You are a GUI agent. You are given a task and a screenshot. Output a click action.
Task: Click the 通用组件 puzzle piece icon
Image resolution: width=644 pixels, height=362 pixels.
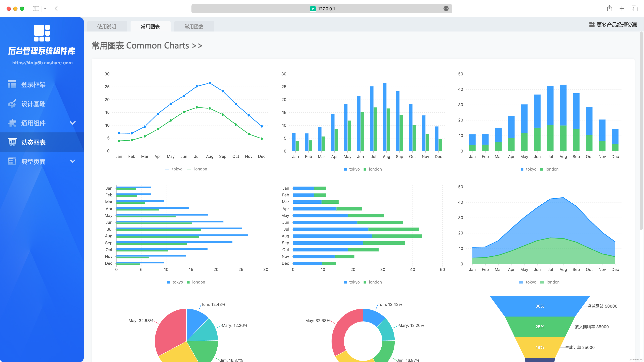tap(12, 123)
